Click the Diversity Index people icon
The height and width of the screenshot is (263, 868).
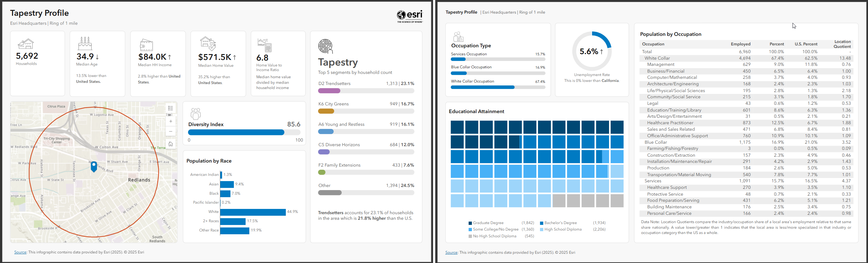pyautogui.click(x=196, y=114)
